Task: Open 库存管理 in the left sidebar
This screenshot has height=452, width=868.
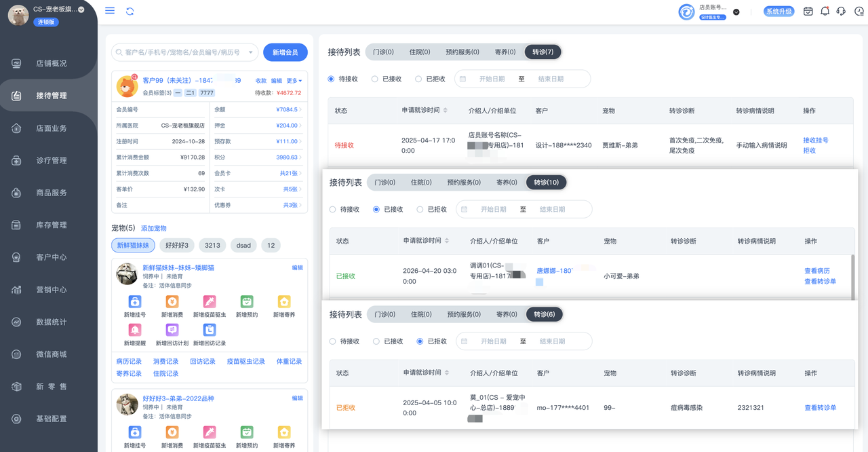Action: [51, 225]
